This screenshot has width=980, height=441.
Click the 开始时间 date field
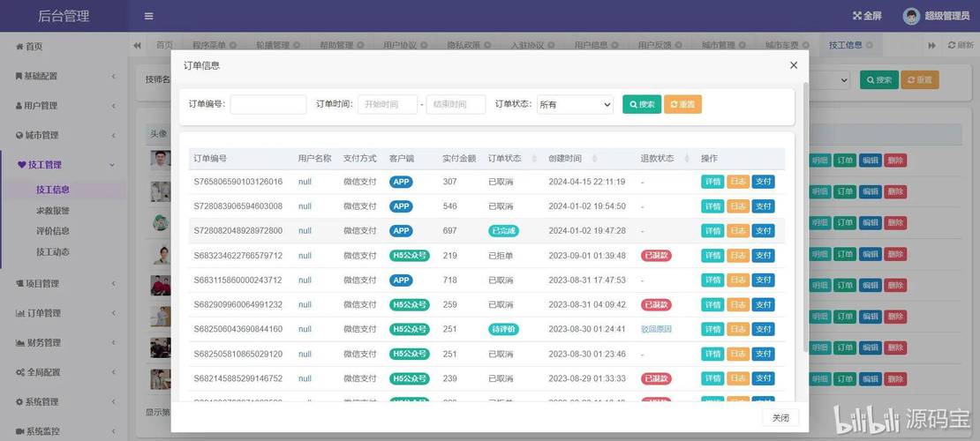388,104
